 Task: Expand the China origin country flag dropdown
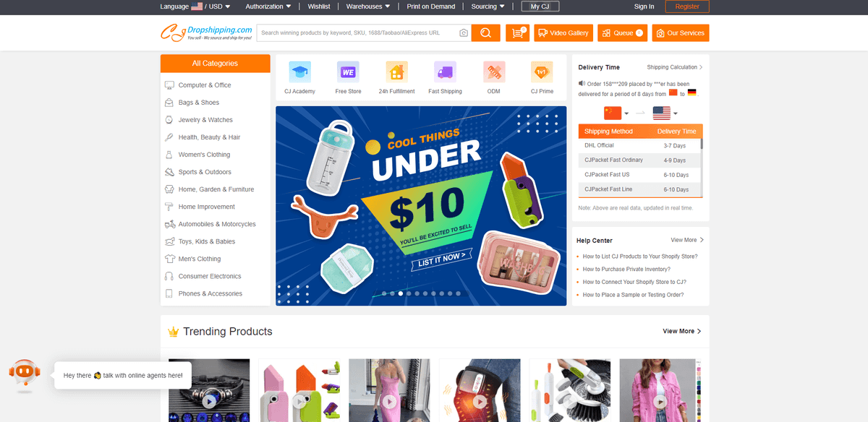[616, 113]
